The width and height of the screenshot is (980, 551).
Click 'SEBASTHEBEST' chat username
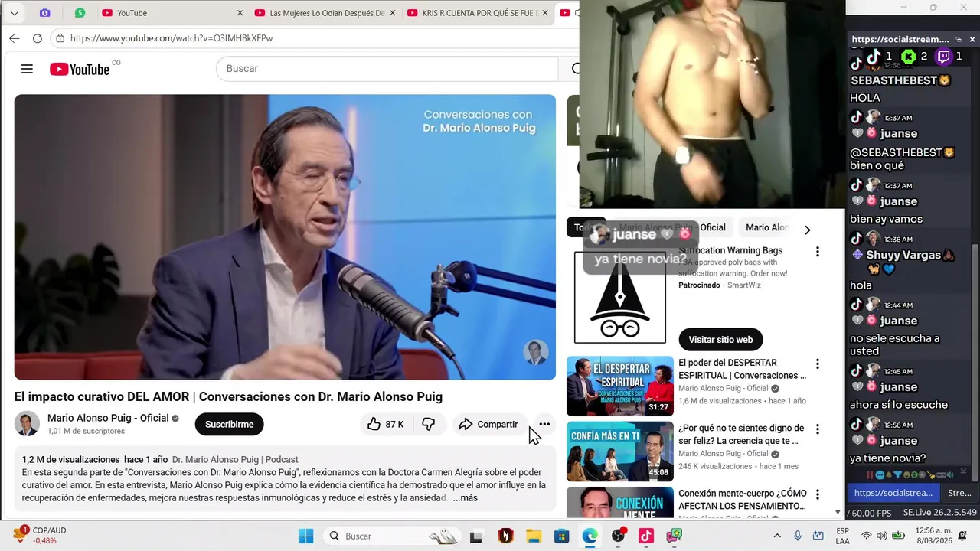[x=894, y=80]
